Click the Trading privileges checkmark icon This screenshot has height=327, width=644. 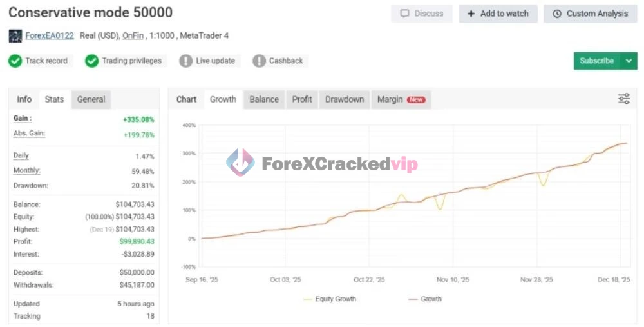92,61
